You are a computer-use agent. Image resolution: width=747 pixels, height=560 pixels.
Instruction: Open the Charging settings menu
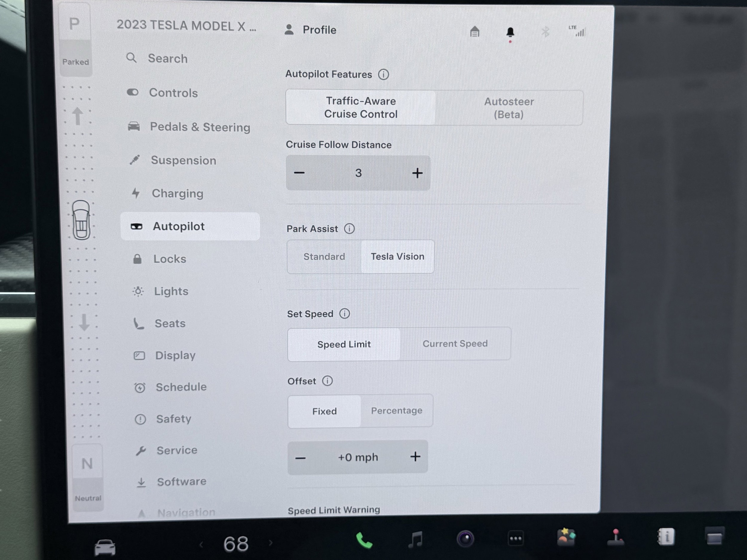177,194
